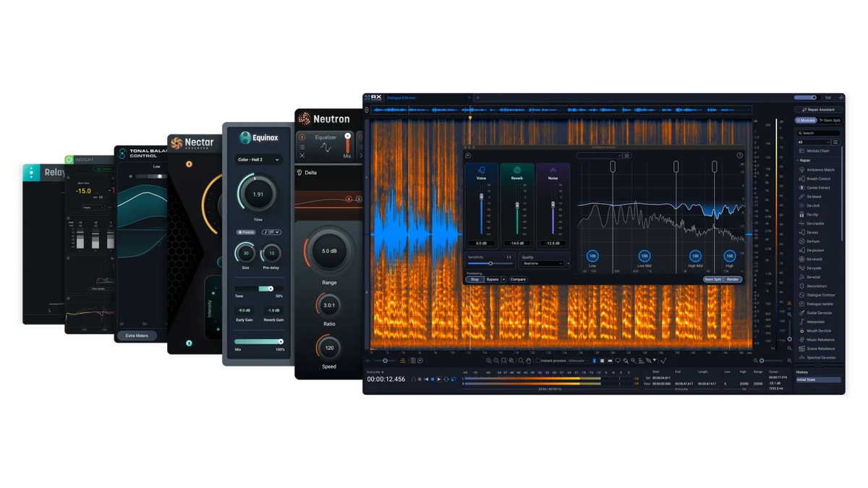
Task: Add a new file tab in RX
Action: pos(477,98)
